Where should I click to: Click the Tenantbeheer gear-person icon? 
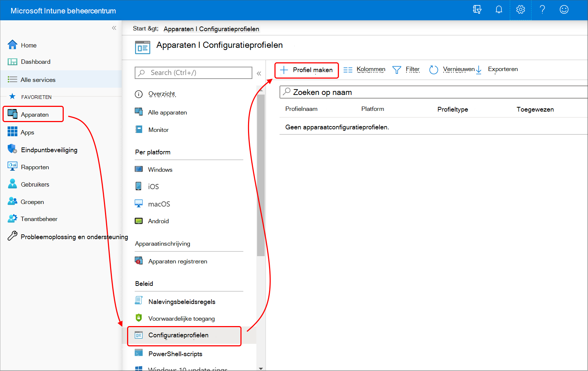[x=12, y=218]
